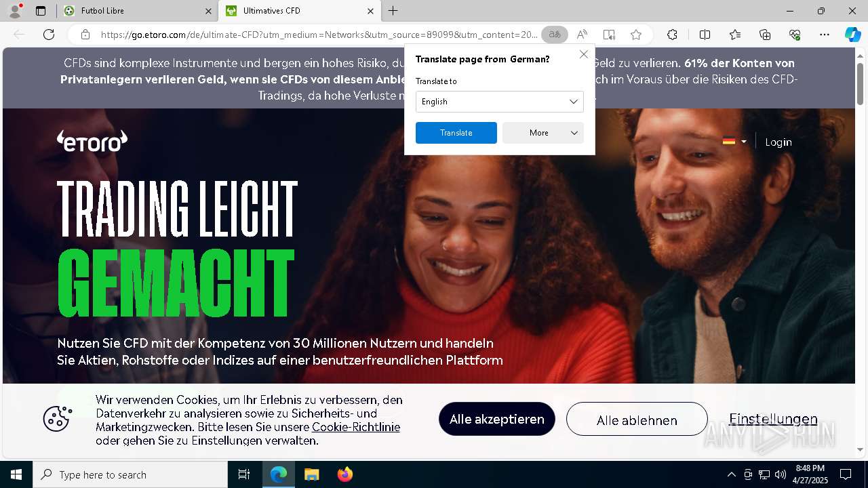Open Microsoft Edge from taskbar

click(x=279, y=474)
